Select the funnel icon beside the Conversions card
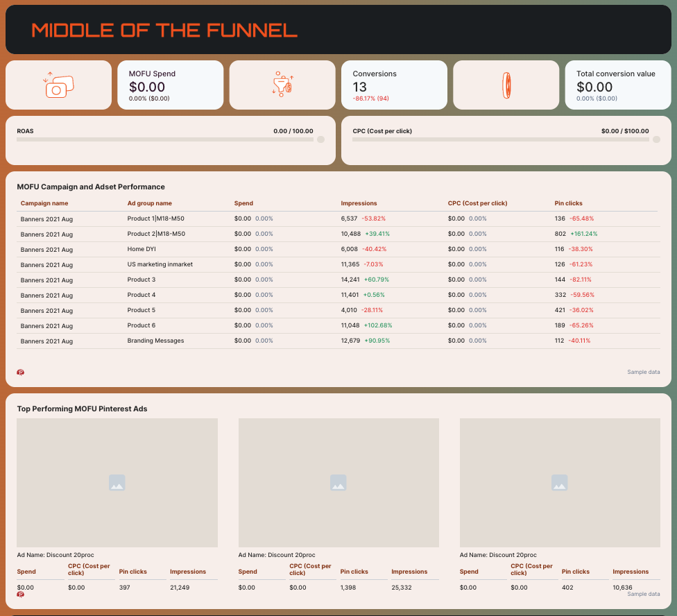Viewport: 677px width, 616px height. pos(282,84)
